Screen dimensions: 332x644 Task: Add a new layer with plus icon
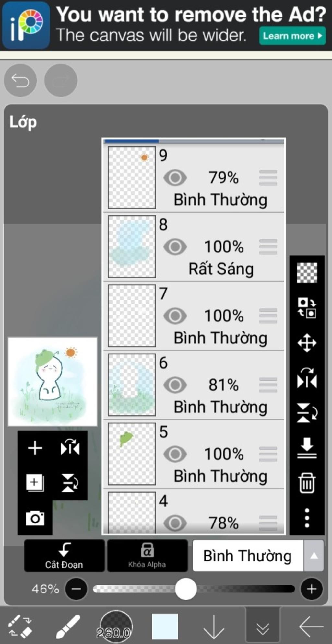click(35, 448)
